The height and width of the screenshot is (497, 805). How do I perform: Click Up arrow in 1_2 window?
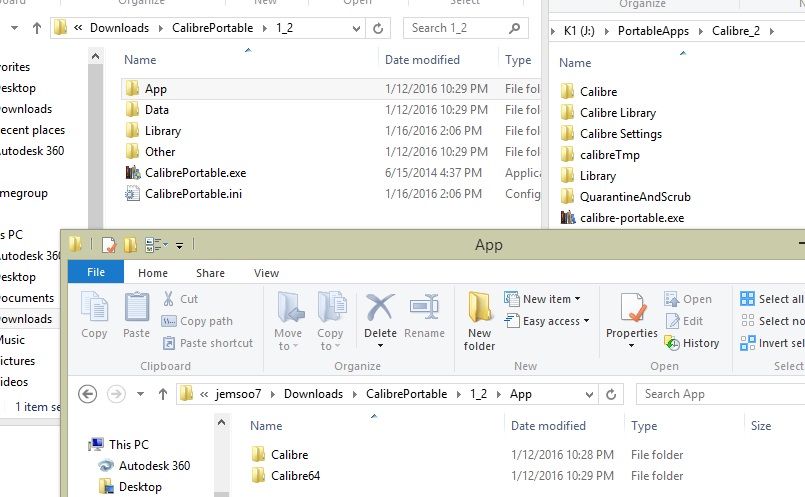pos(36,28)
